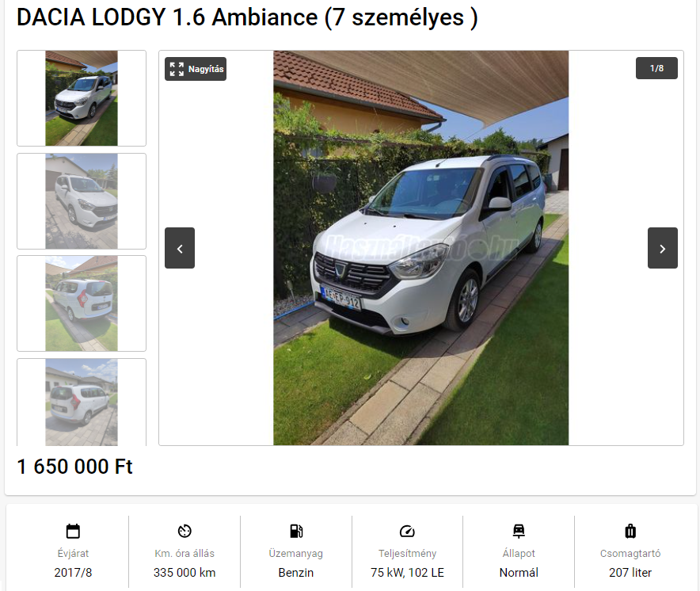Viewport: 700px width, 591px height.
Task: Select the second thumbnail showing the car's front
Action: [x=82, y=201]
